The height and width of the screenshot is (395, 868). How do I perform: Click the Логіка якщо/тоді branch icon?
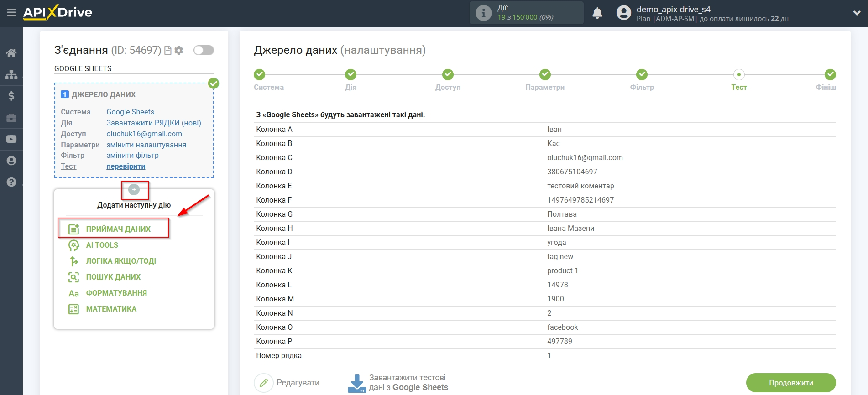[x=73, y=261]
